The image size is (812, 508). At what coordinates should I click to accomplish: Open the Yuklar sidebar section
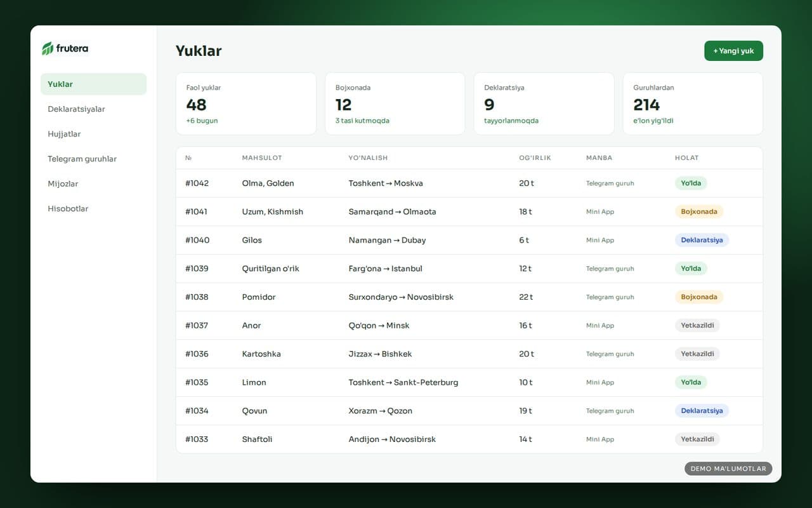tap(93, 84)
